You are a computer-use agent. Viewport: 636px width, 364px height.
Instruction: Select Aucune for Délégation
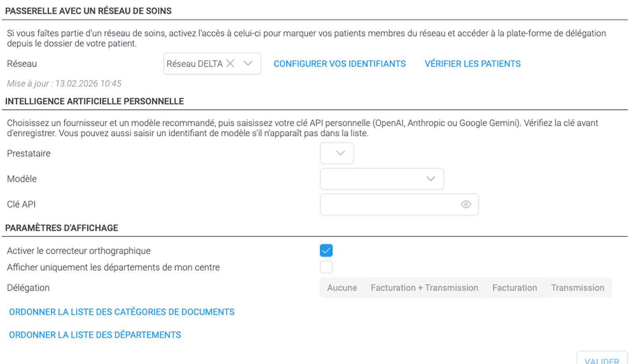(x=342, y=288)
